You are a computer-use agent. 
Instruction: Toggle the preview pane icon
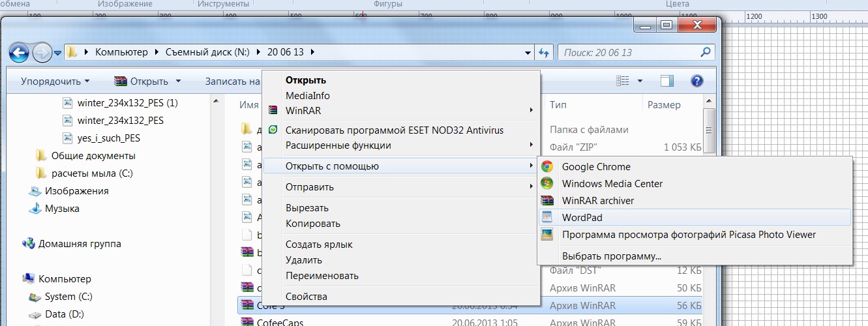coord(666,81)
